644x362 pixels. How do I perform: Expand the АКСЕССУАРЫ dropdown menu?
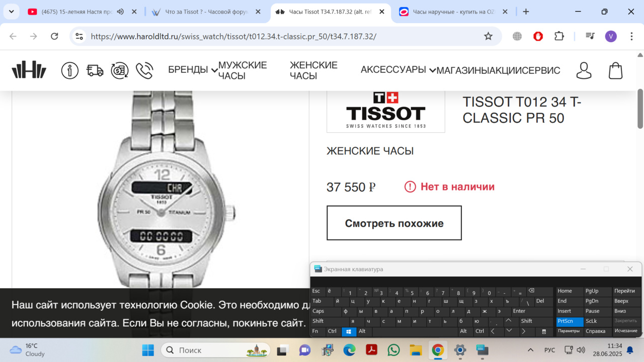(x=398, y=70)
